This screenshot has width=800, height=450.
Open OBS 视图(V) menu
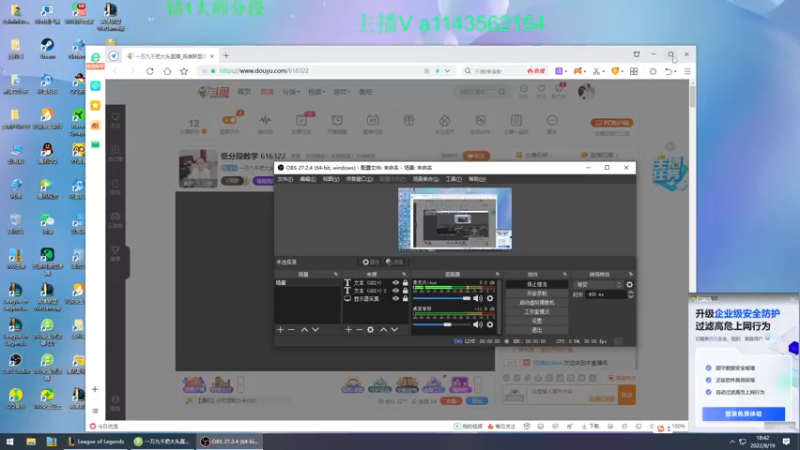[x=331, y=179]
